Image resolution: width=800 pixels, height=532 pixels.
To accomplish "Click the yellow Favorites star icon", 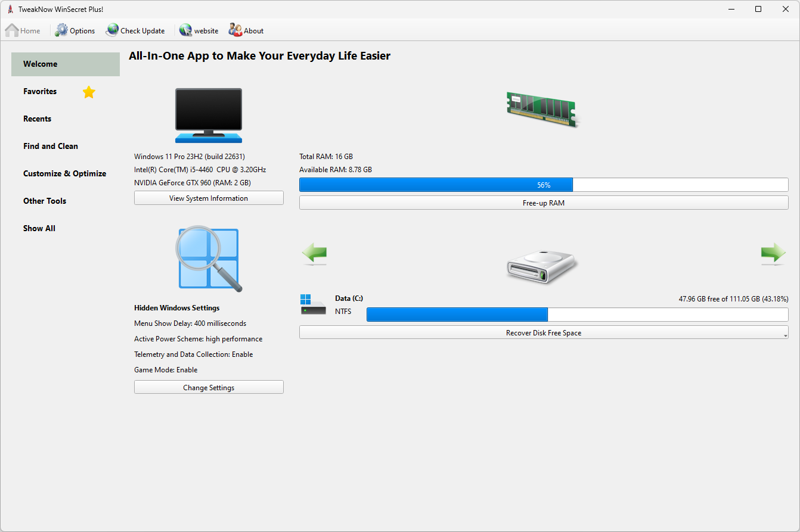I will pyautogui.click(x=89, y=92).
